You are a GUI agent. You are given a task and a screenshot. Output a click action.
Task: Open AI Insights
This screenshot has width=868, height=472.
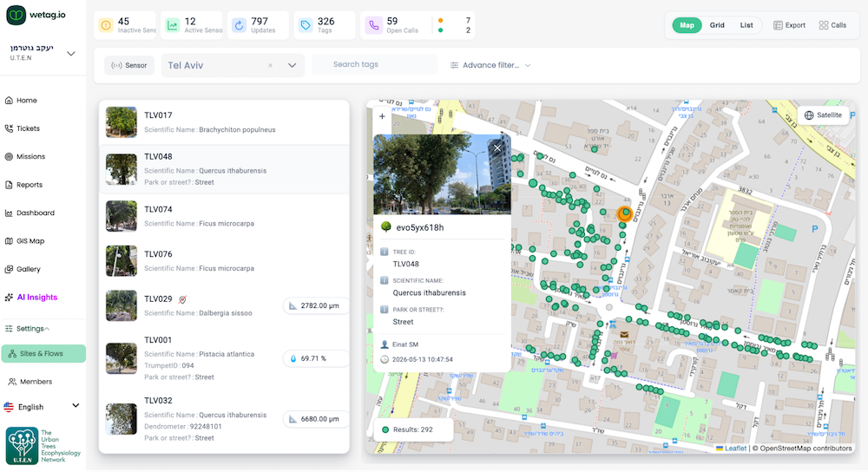click(x=36, y=297)
